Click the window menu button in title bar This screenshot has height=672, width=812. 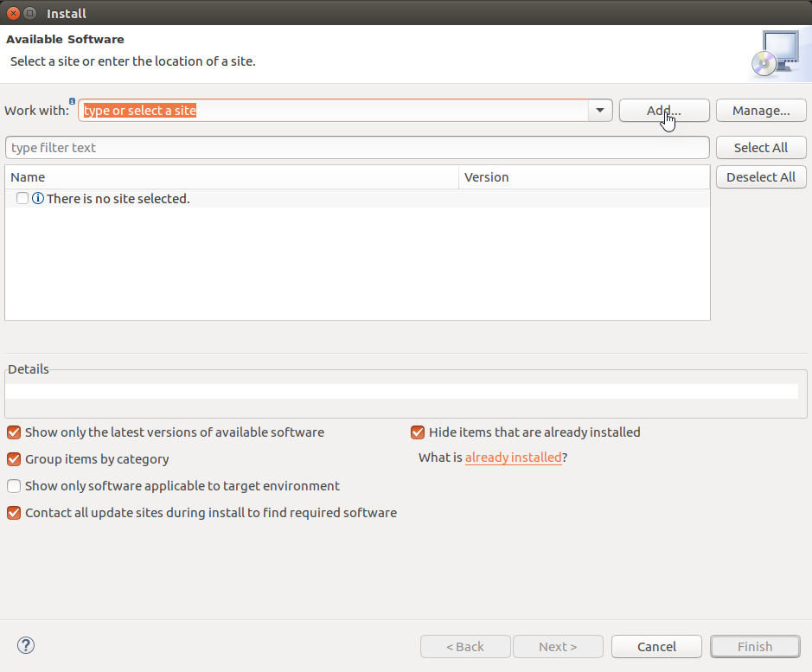pyautogui.click(x=30, y=14)
